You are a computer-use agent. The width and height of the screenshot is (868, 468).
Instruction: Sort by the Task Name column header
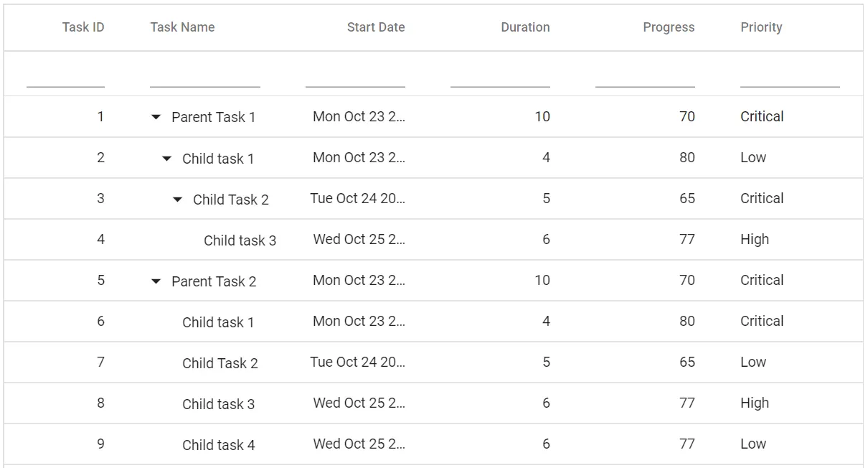(x=181, y=27)
